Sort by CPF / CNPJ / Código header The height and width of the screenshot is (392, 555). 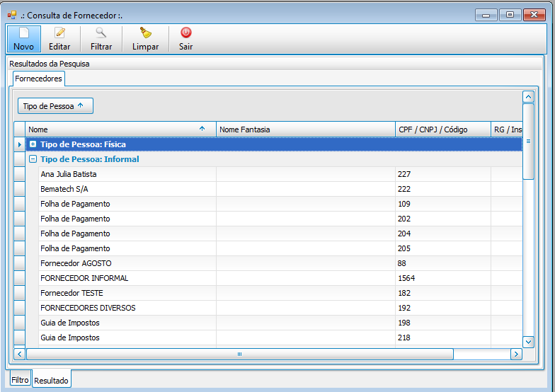pyautogui.click(x=443, y=129)
